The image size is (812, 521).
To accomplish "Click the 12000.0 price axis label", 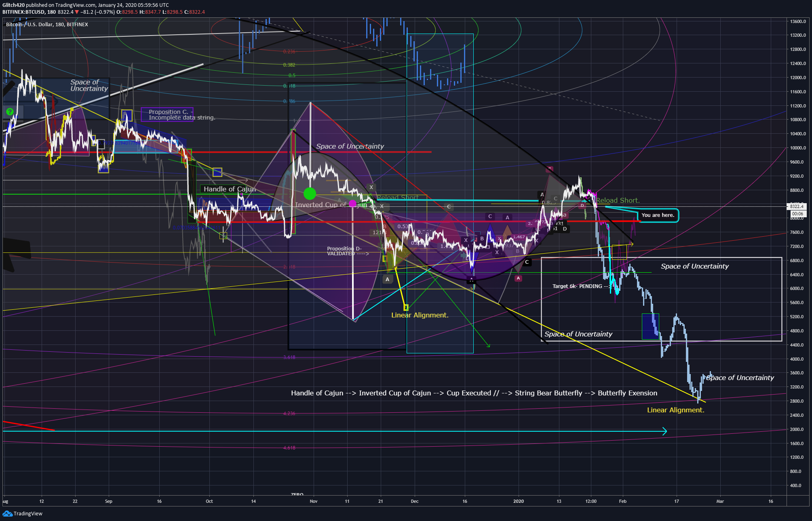I will point(798,78).
